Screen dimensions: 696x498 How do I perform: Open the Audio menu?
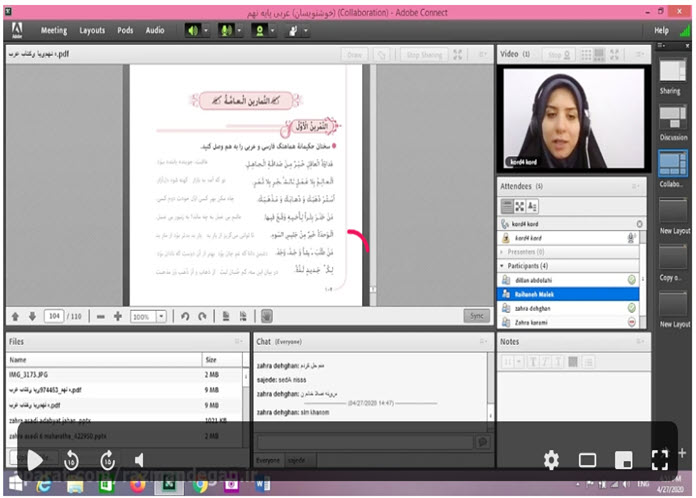click(155, 30)
